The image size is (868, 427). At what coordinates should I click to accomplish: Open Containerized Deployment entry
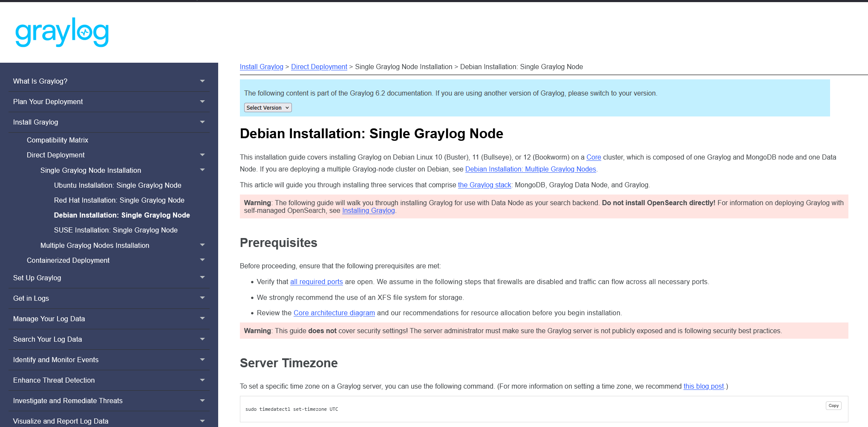pyautogui.click(x=68, y=260)
